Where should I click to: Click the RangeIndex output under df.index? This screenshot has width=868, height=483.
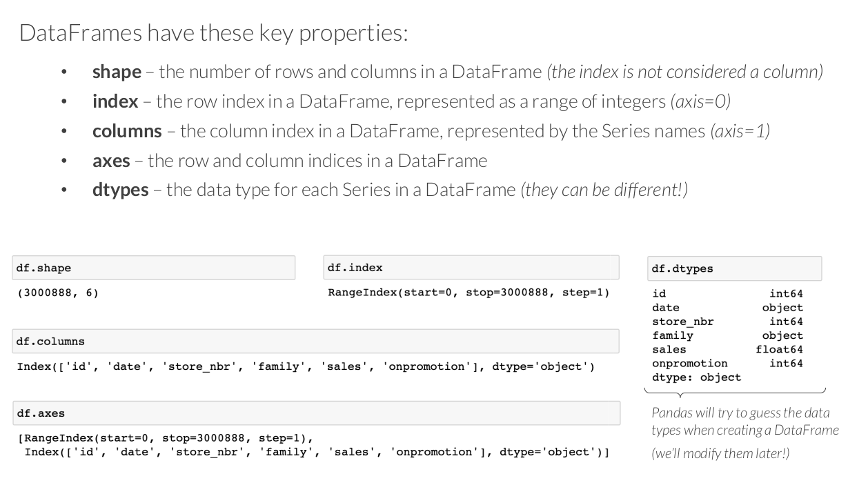pyautogui.click(x=468, y=293)
